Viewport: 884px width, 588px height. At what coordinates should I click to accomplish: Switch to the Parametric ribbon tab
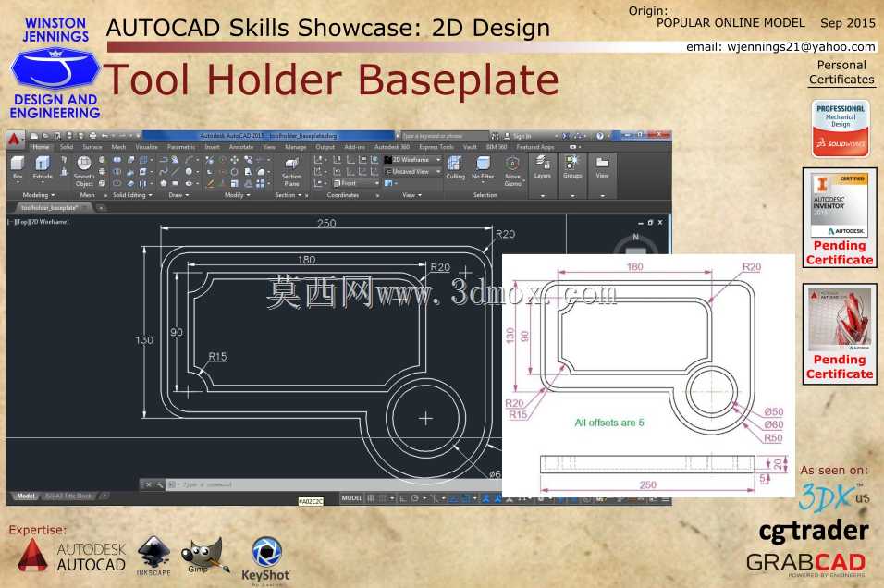pyautogui.click(x=181, y=147)
